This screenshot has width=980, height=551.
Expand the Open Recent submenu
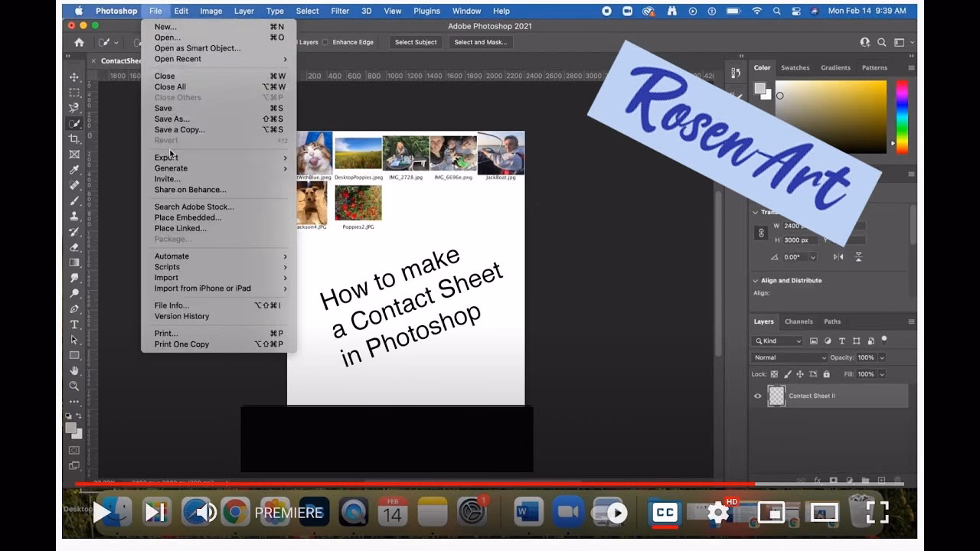click(219, 59)
